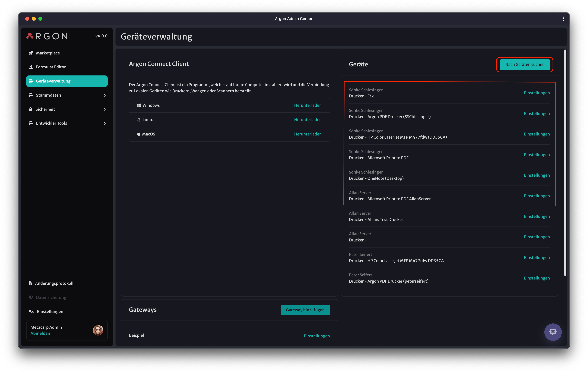Screen dimensions: 588x373
Task: Click the Entwickler Tools sidebar icon
Action: (x=31, y=123)
